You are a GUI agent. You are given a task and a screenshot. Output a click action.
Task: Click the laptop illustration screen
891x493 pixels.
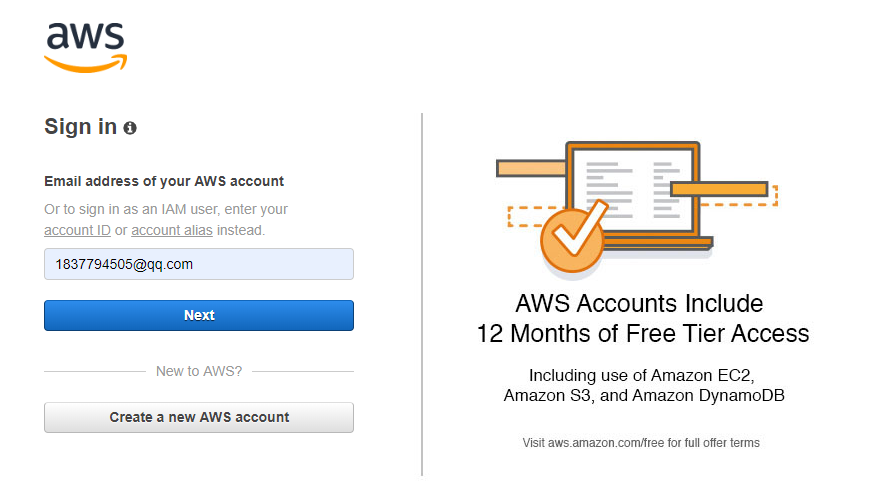click(633, 190)
